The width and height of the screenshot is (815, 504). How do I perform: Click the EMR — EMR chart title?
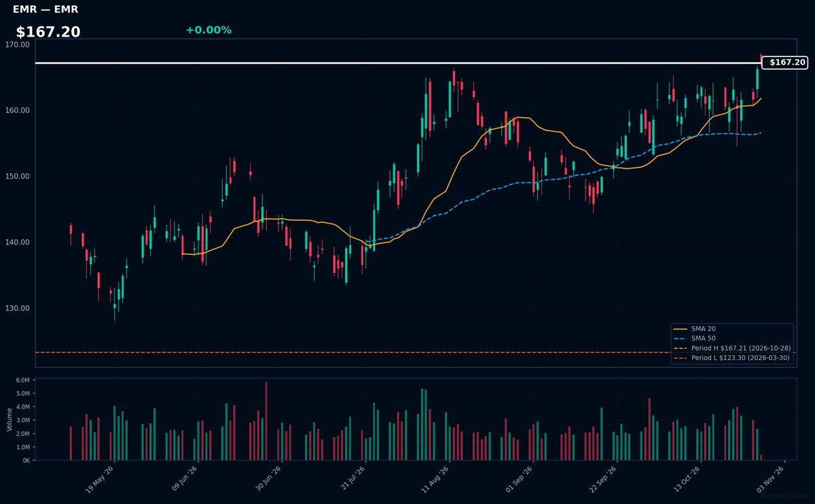46,10
